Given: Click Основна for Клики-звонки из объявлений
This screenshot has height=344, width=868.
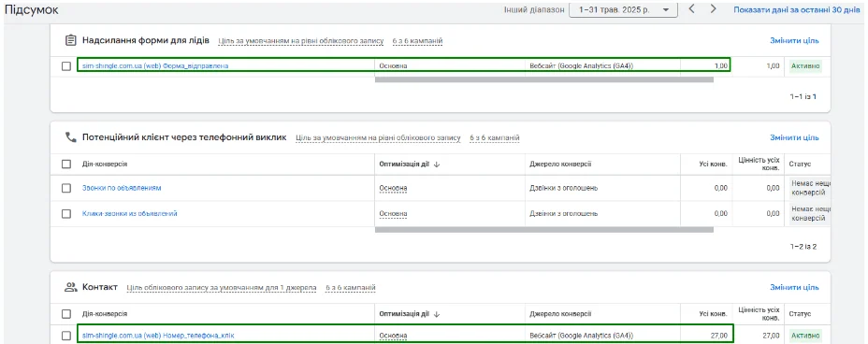Looking at the screenshot, I should [393, 213].
